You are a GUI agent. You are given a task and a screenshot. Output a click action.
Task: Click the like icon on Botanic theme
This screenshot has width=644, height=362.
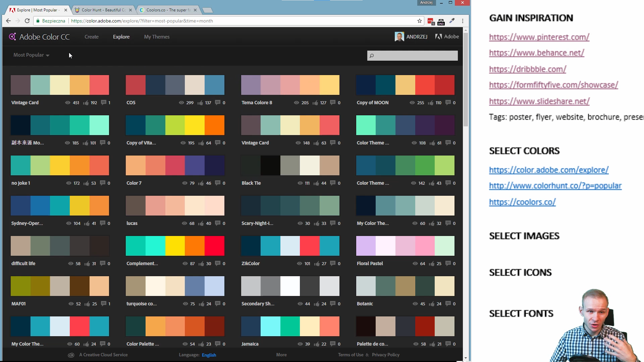point(432,304)
